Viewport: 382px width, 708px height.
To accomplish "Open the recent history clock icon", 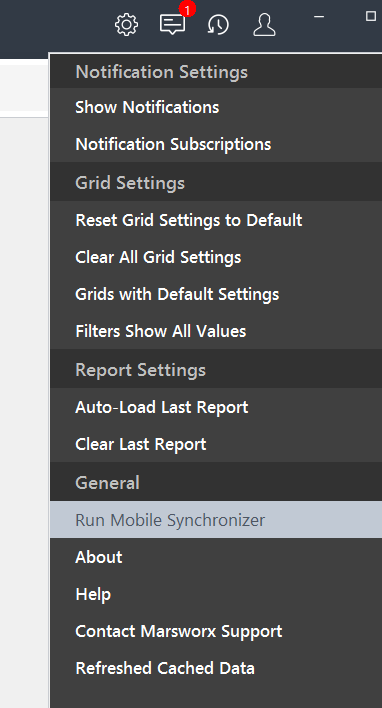I will 218,25.
